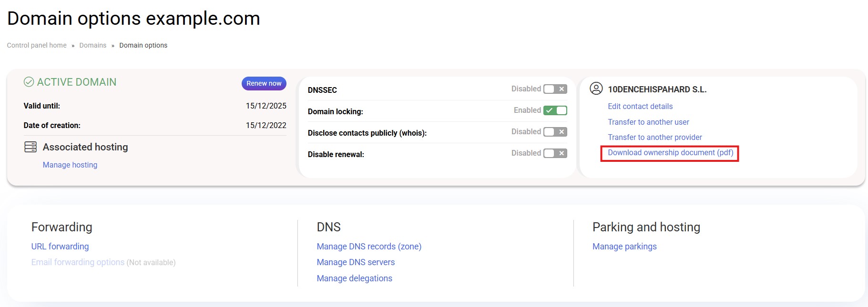Click the Active Domain checkmark icon
This screenshot has height=307, width=868.
click(29, 82)
